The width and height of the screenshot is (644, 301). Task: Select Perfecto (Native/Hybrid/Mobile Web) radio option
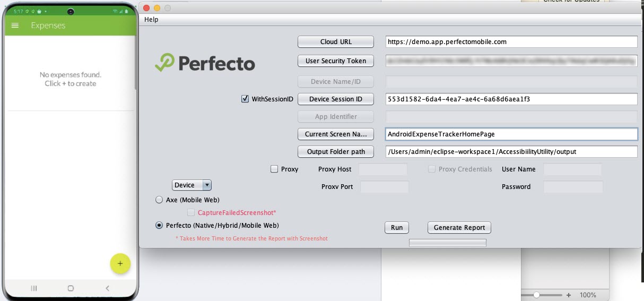(x=159, y=226)
